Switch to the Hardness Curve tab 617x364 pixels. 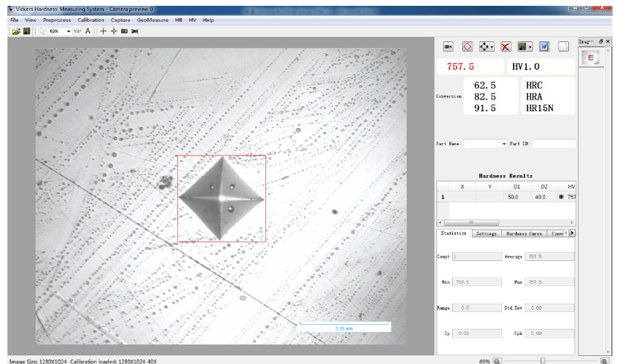click(x=524, y=234)
